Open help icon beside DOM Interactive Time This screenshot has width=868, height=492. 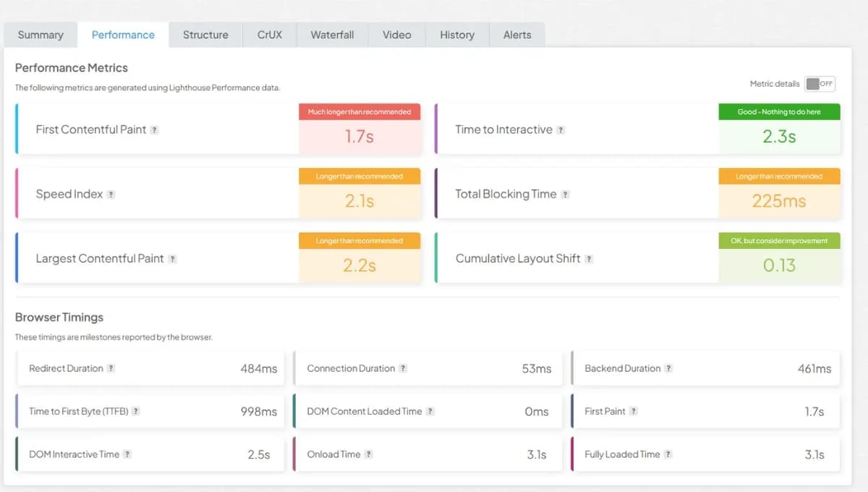127,454
